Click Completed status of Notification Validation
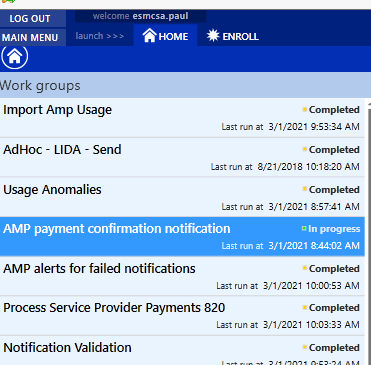The image size is (371, 365). (334, 348)
